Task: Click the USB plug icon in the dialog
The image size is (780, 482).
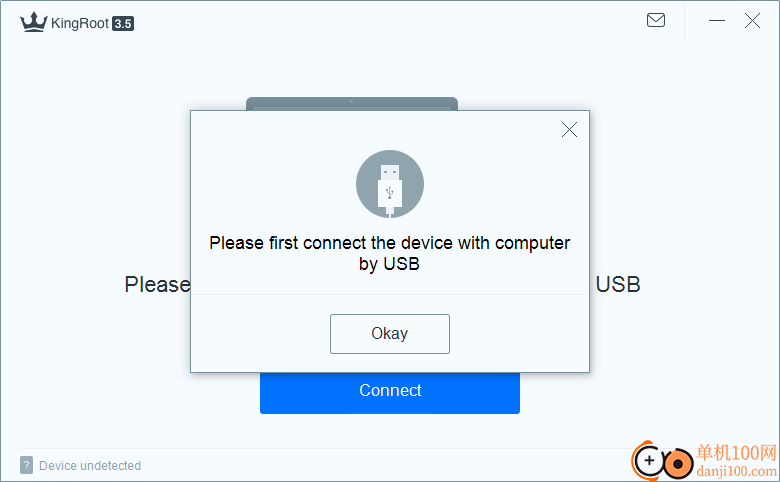Action: coord(390,184)
